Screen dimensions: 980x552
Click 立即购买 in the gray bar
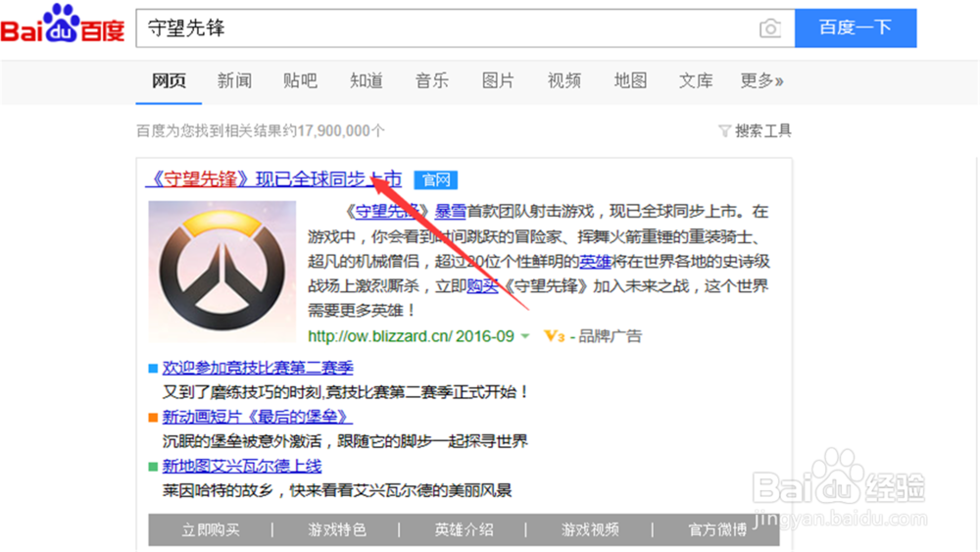(211, 530)
